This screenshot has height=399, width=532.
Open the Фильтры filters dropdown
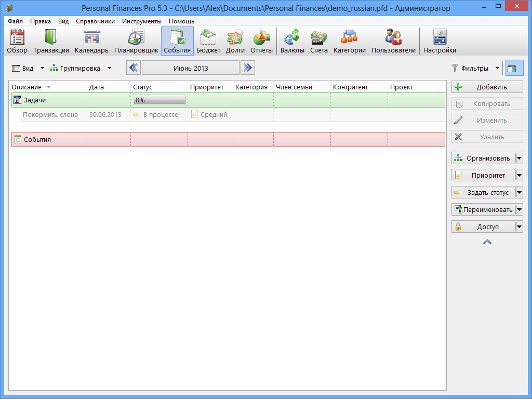coord(497,68)
